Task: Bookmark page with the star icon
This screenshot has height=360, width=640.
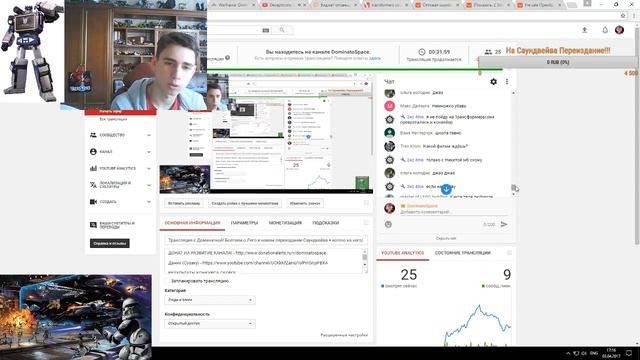Action: pyautogui.click(x=623, y=16)
